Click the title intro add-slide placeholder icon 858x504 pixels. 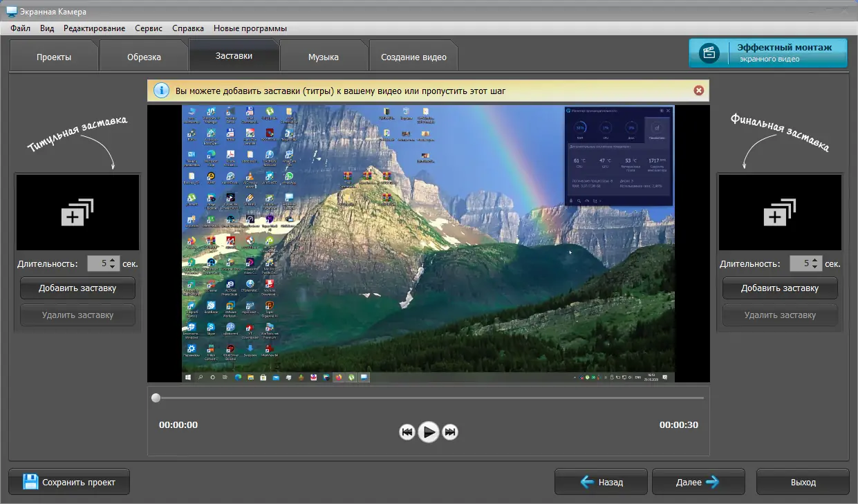[x=77, y=212]
